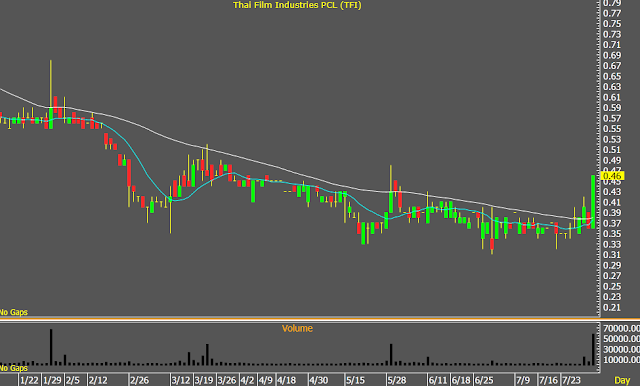The height and width of the screenshot is (386, 640).
Task: Select the 5/28 date label
Action: 397,380
